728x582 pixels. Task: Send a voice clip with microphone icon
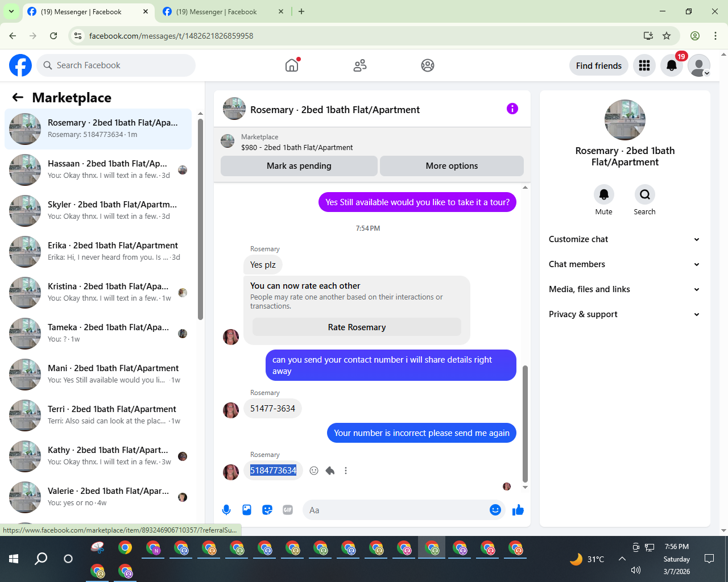[x=226, y=510]
